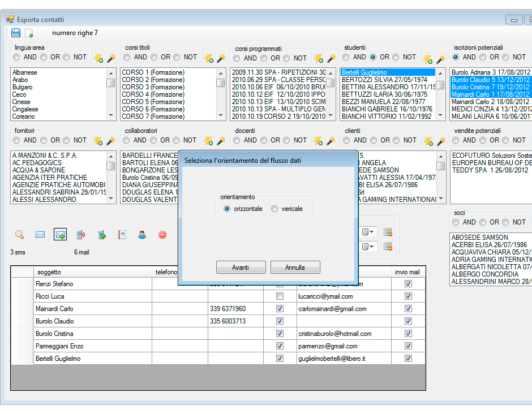Viewport: 532px width, 414px height.
Task: Click the down arrow of lingua-area list scrollbar
Action: (x=111, y=116)
